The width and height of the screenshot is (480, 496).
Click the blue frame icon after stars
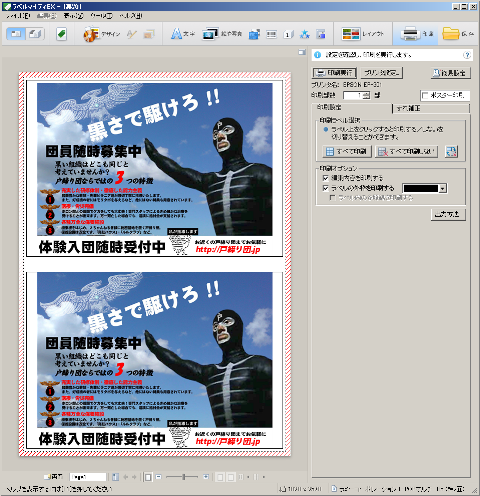pos(321,34)
